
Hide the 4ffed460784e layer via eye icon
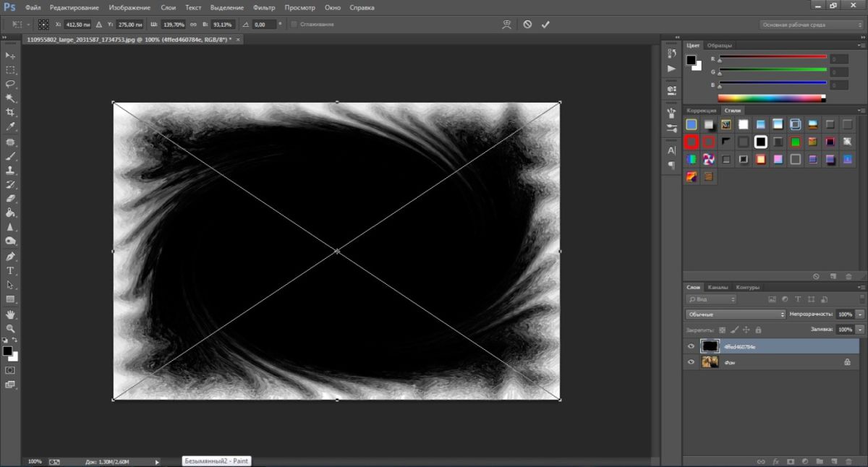click(692, 346)
